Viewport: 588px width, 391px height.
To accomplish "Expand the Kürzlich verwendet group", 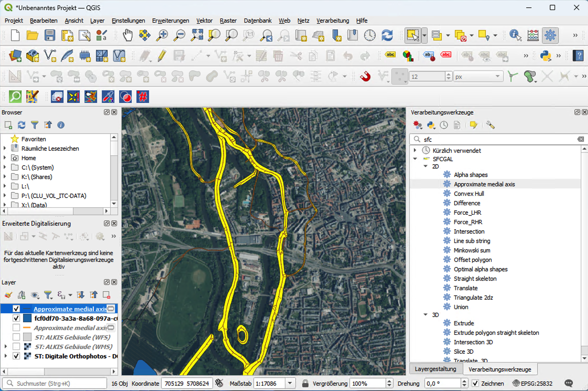I will (x=415, y=150).
